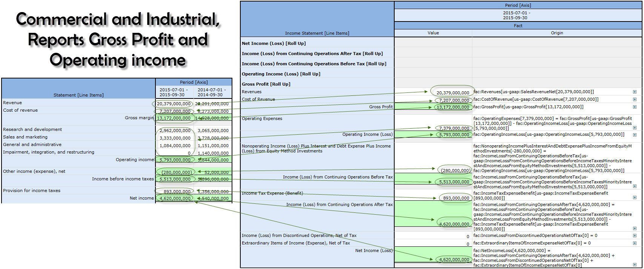This screenshot has width=644, height=269.
Task: Expand the fac:IncomeLossFromDiscontinuedOperationsNetOfTax plus icon
Action: coord(635,235)
